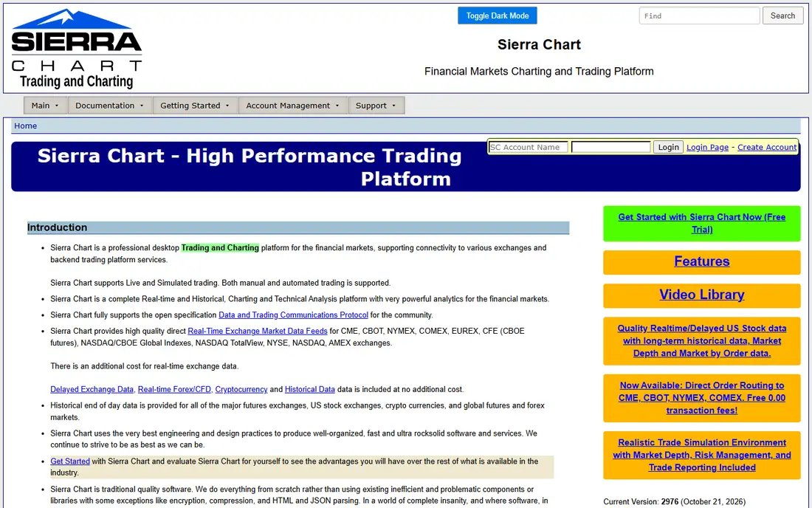Click the 'Current Version: 2976' text
812x508 pixels.
641,502
